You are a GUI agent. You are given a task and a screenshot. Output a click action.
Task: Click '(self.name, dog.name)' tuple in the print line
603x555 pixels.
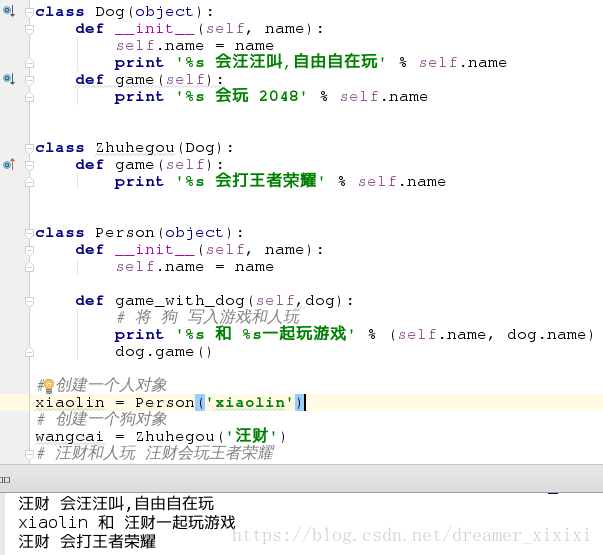(492, 335)
